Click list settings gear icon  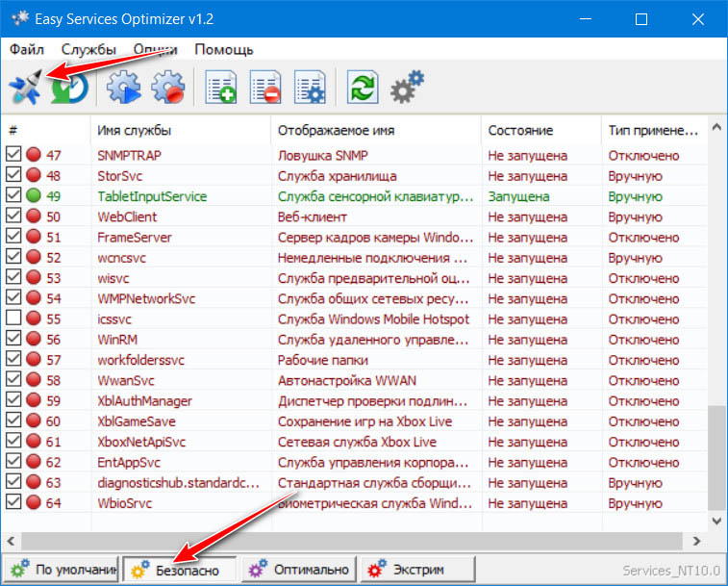point(310,87)
